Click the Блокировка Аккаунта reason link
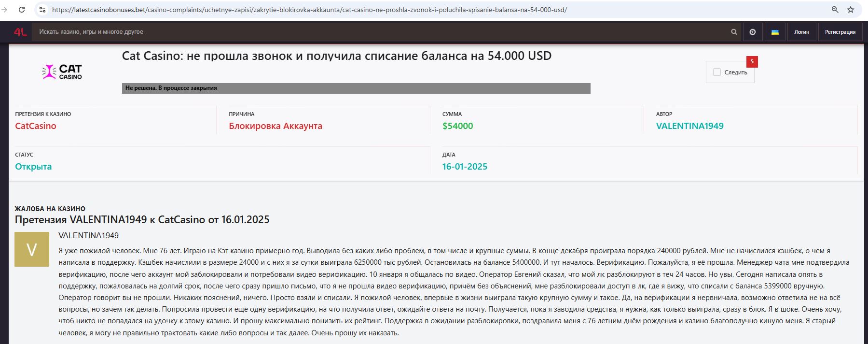 click(276, 126)
